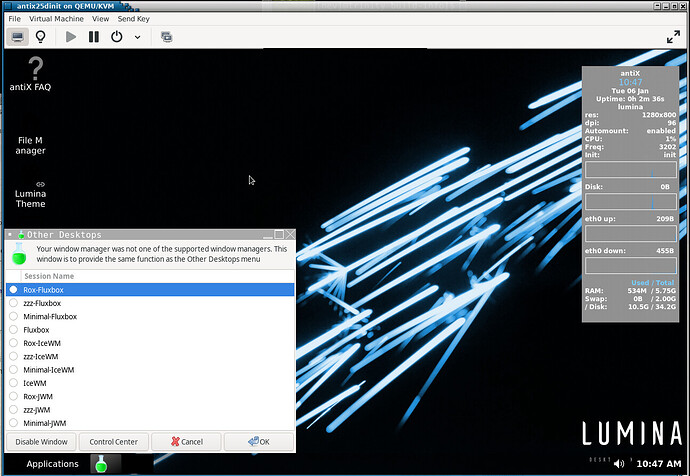Open the Lumina Theme desktop shortcut
Viewport: 690px width, 476px height.
(31, 193)
